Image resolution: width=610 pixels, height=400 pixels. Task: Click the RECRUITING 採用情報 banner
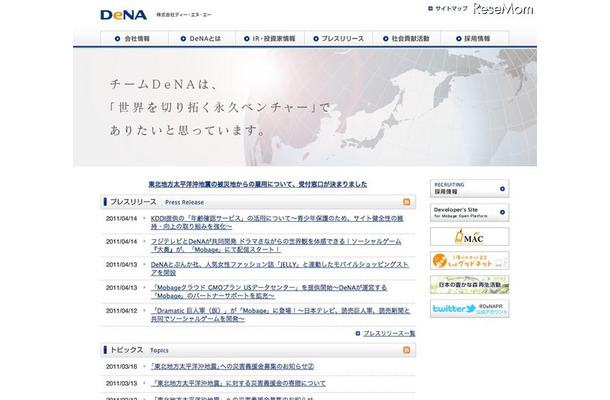(x=470, y=188)
